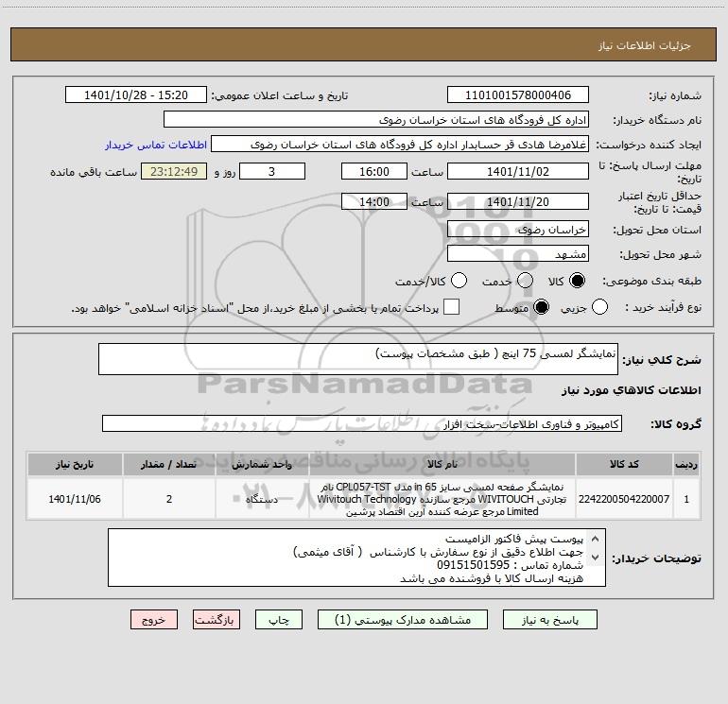
Task: Click goods group field کامپیوتر و فناوری
Action: [362, 423]
